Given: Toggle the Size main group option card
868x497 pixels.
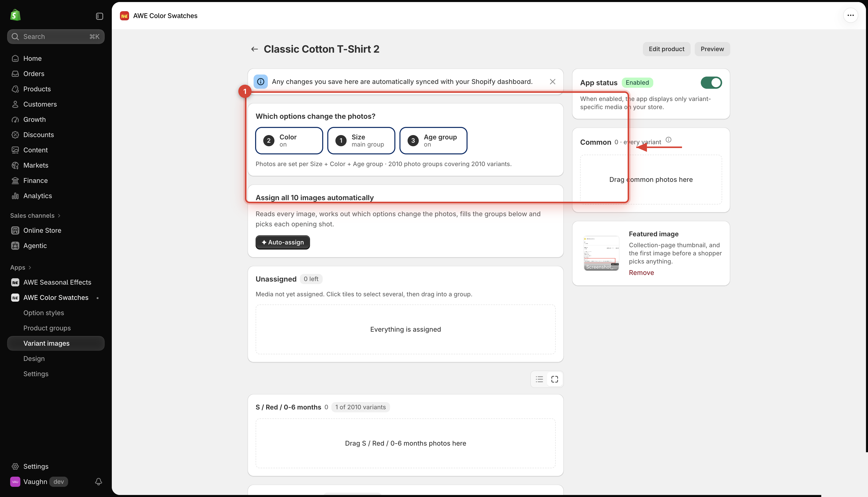Looking at the screenshot, I should click(361, 141).
